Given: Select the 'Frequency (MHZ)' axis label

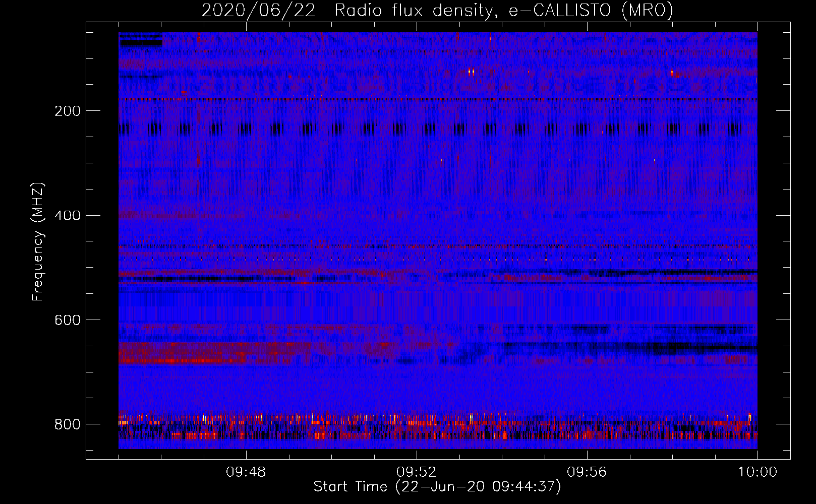Looking at the screenshot, I should click(x=38, y=241).
